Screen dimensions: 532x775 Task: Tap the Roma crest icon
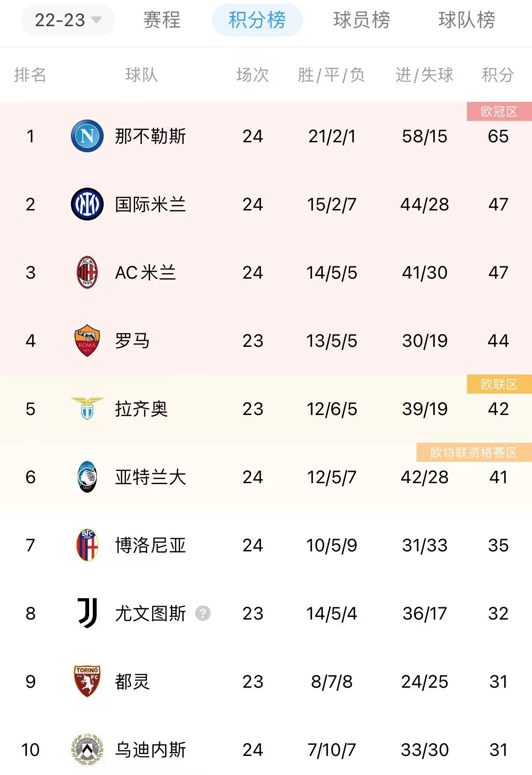coord(87,340)
